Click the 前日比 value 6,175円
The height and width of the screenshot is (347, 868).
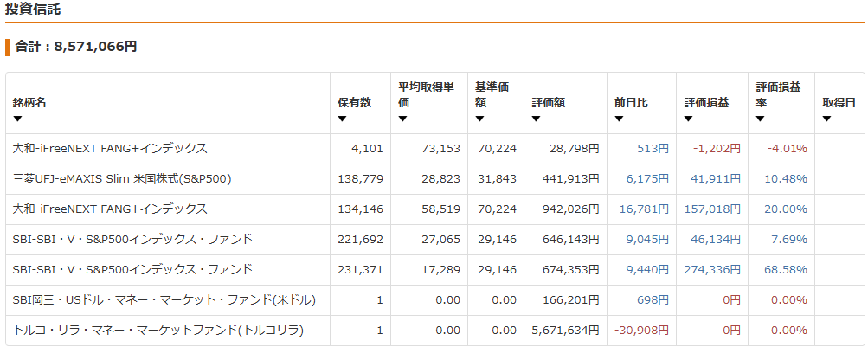(647, 179)
